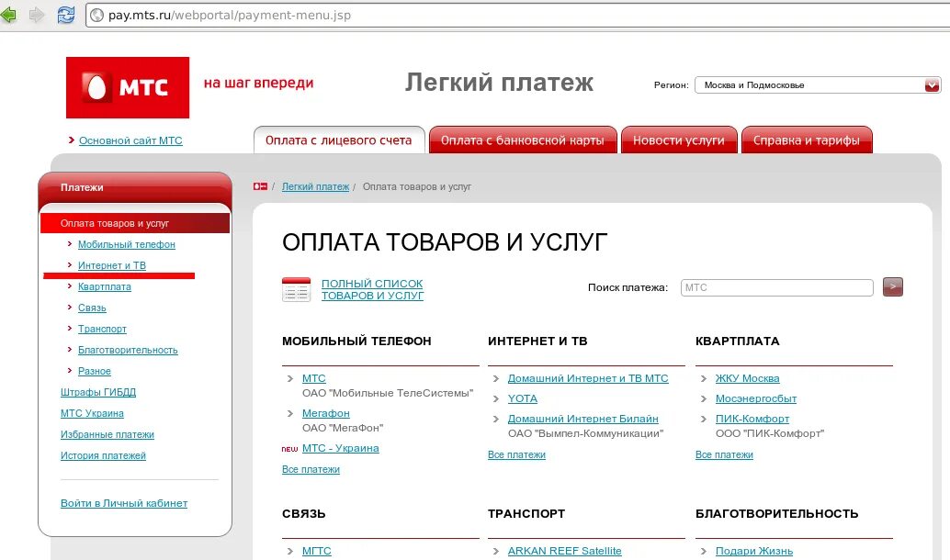The width and height of the screenshot is (950, 560).
Task: Click Легкий платеж breadcrumb link
Action: click(x=315, y=186)
